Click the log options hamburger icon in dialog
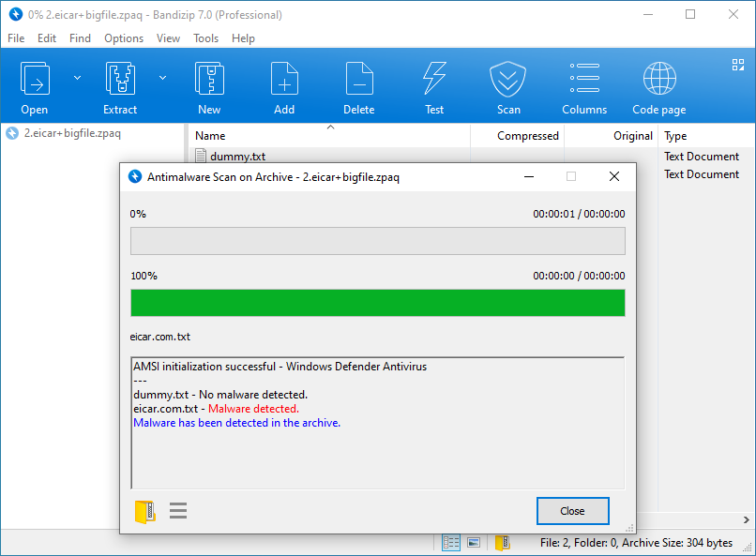 pos(177,510)
